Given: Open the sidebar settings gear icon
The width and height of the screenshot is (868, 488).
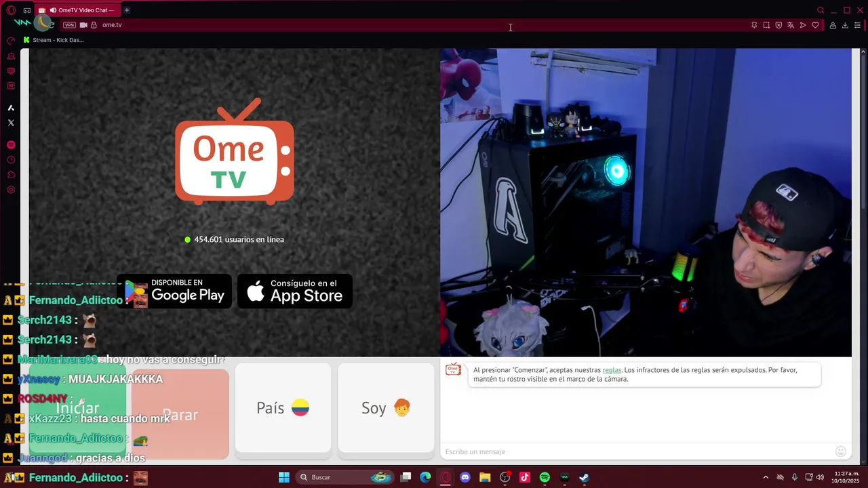Looking at the screenshot, I should [x=11, y=190].
